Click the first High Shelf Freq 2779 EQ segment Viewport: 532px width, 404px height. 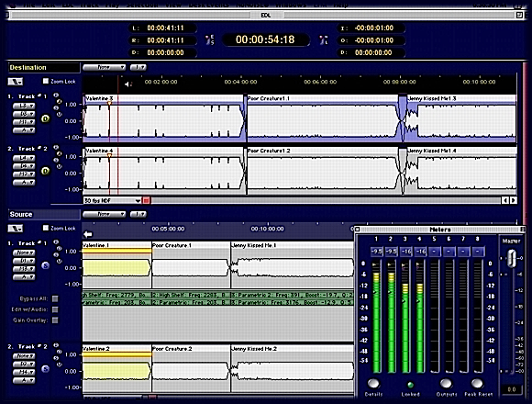click(x=116, y=295)
